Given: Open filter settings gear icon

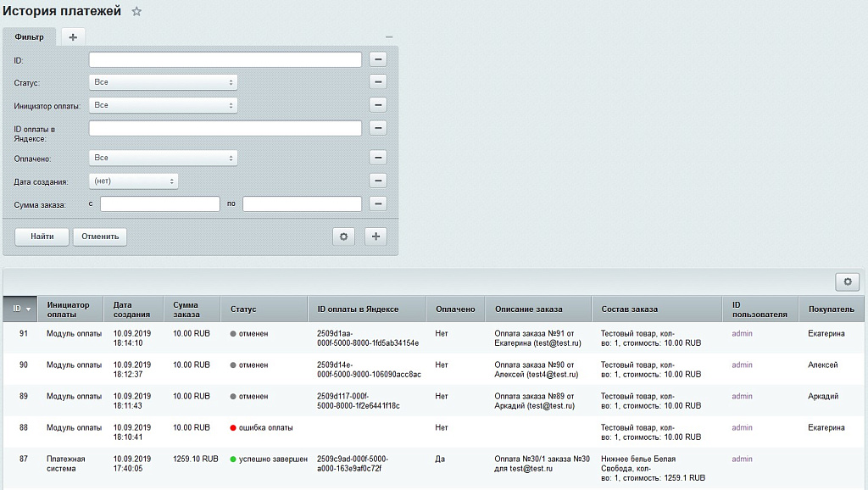Looking at the screenshot, I should (343, 237).
